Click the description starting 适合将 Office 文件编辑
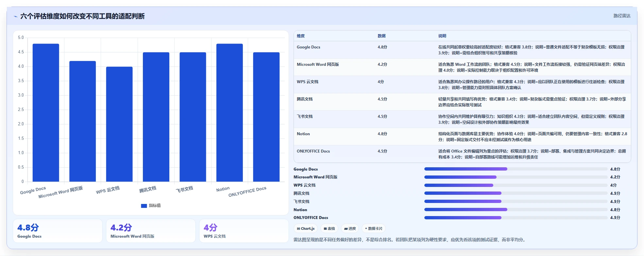The height and width of the screenshot is (256, 644). click(x=532, y=154)
